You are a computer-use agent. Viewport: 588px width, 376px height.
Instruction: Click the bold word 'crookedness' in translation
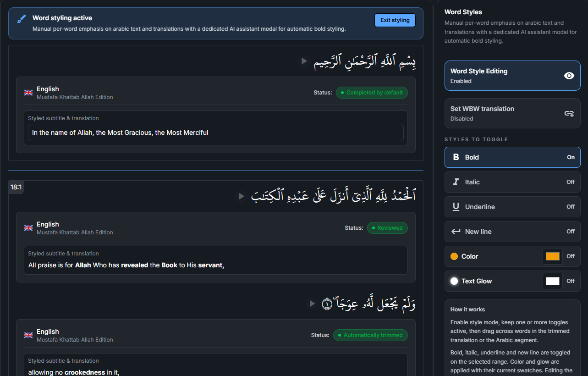(85, 372)
